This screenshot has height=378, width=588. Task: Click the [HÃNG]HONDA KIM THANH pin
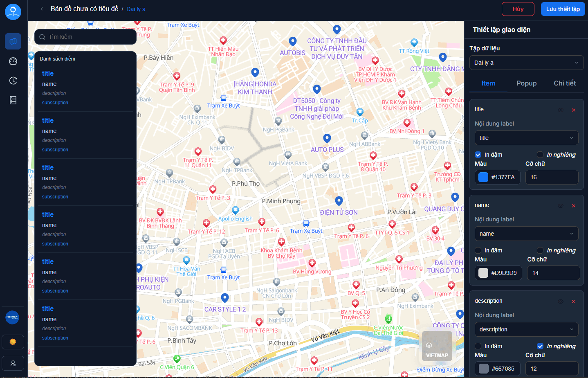pos(255,73)
